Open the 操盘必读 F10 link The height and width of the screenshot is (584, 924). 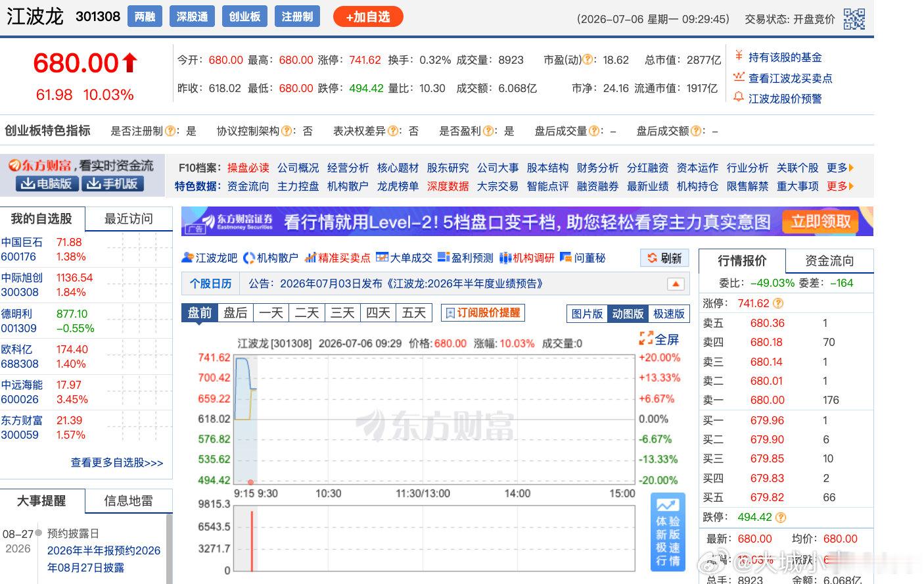coord(248,168)
